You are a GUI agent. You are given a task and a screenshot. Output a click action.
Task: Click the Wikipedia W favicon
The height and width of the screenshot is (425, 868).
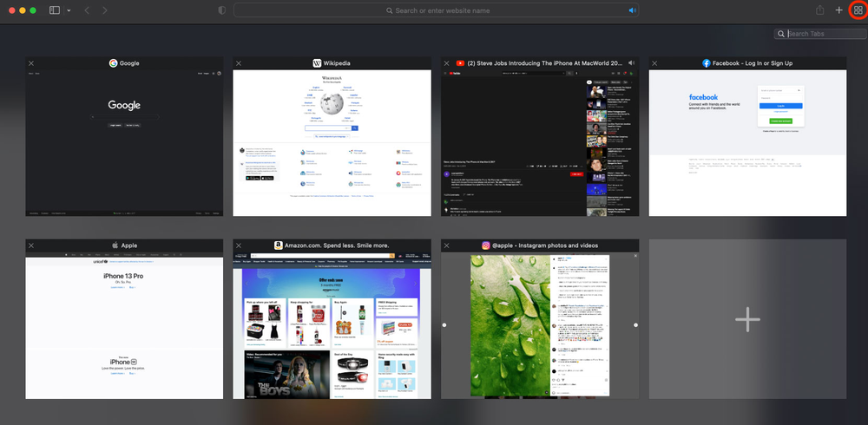point(317,63)
